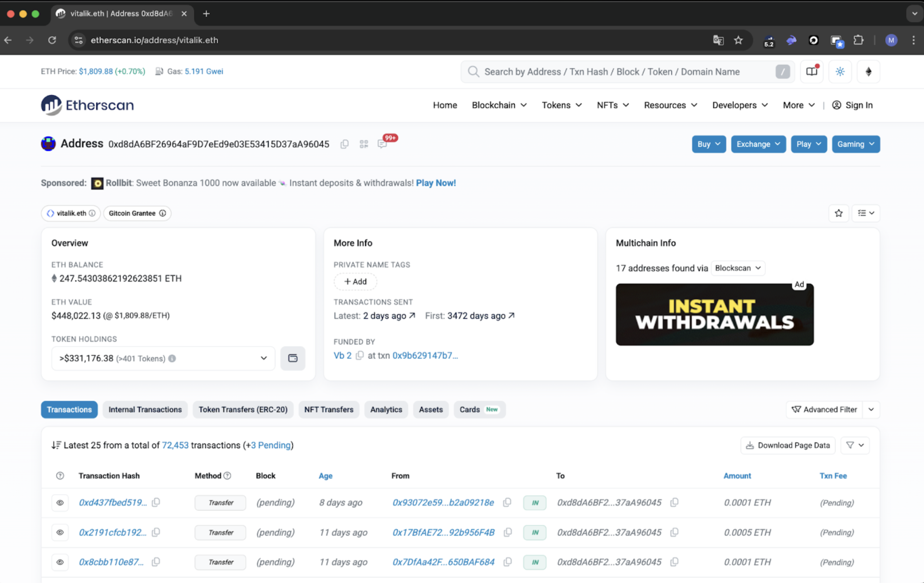Open the Gaming dropdown
The width and height of the screenshot is (924, 583).
[x=856, y=144]
